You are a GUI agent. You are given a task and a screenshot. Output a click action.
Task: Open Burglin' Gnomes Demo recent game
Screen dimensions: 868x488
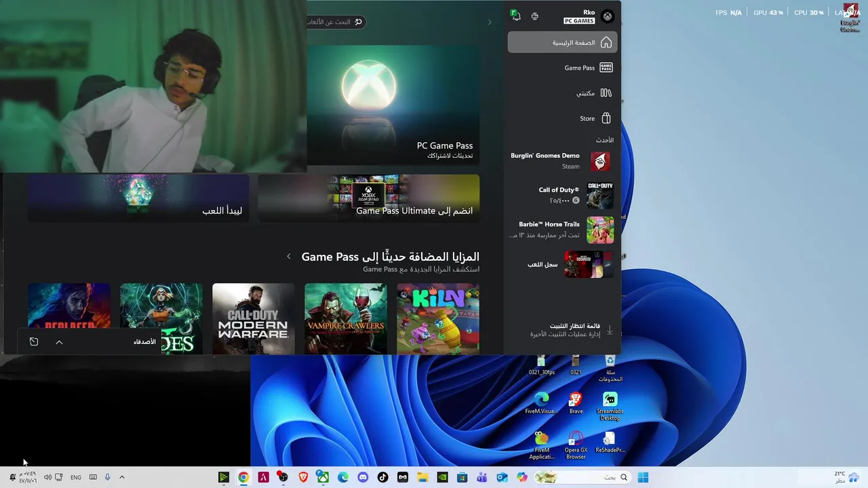pyautogui.click(x=562, y=161)
